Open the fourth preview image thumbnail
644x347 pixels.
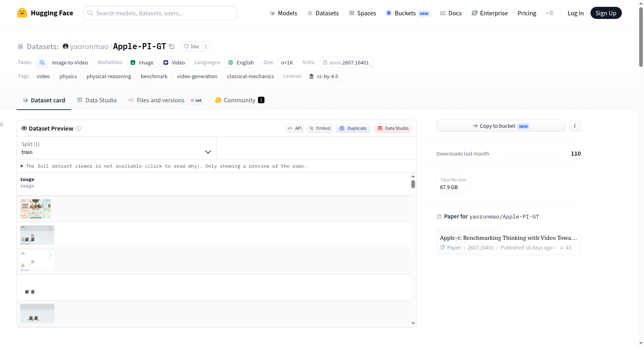click(37, 287)
